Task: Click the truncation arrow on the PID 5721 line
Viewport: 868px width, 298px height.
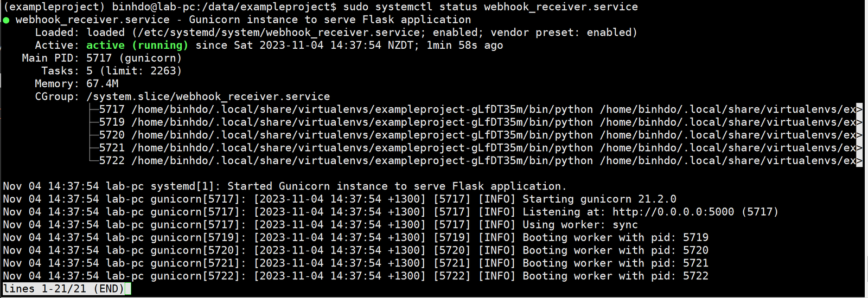Action: click(x=859, y=148)
